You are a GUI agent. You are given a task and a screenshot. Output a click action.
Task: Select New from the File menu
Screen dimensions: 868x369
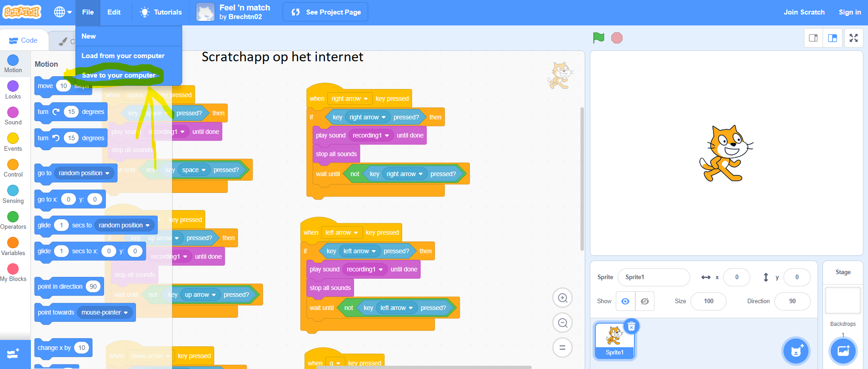click(x=129, y=36)
